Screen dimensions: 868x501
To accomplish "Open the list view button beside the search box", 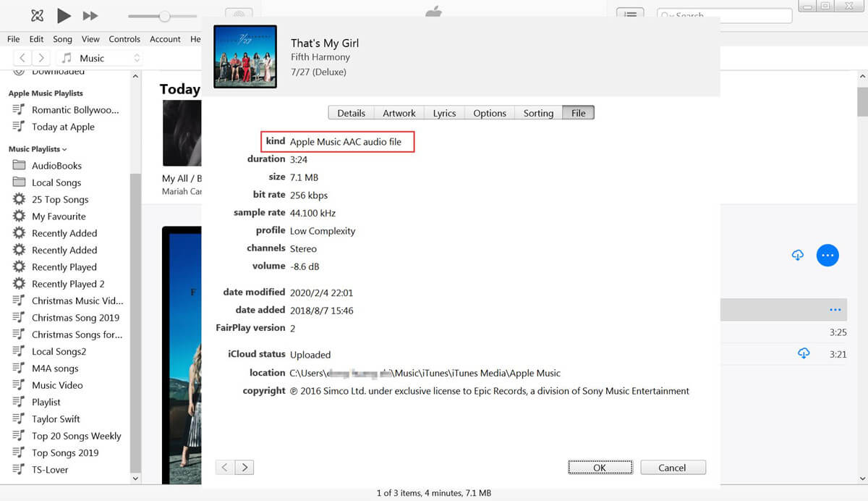I will [630, 15].
